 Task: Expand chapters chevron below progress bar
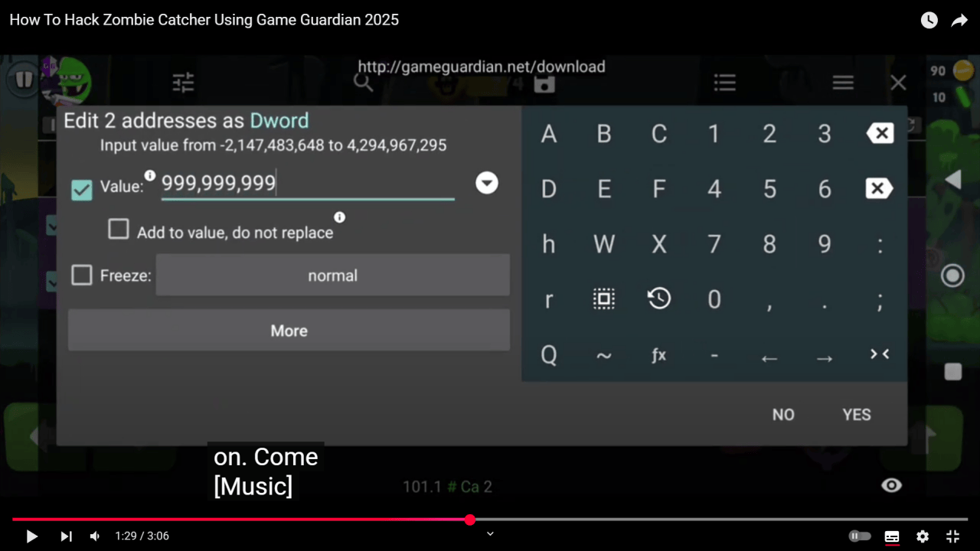pyautogui.click(x=490, y=533)
